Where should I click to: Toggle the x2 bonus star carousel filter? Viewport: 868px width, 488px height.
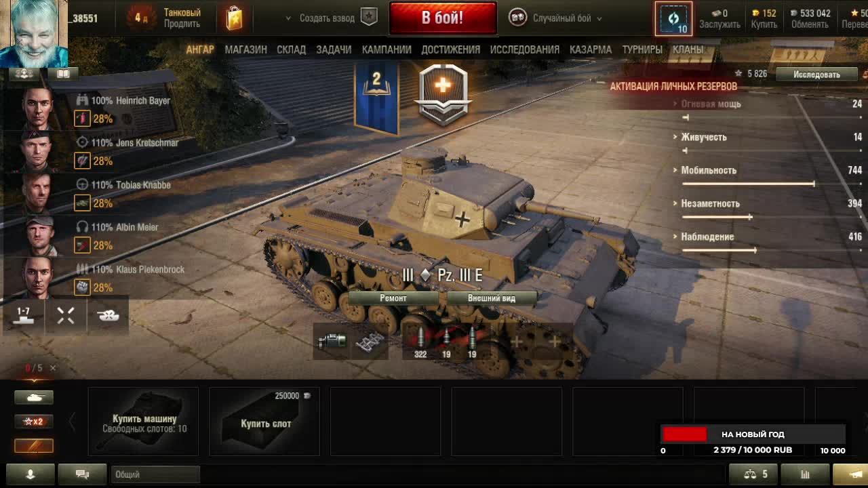click(34, 422)
